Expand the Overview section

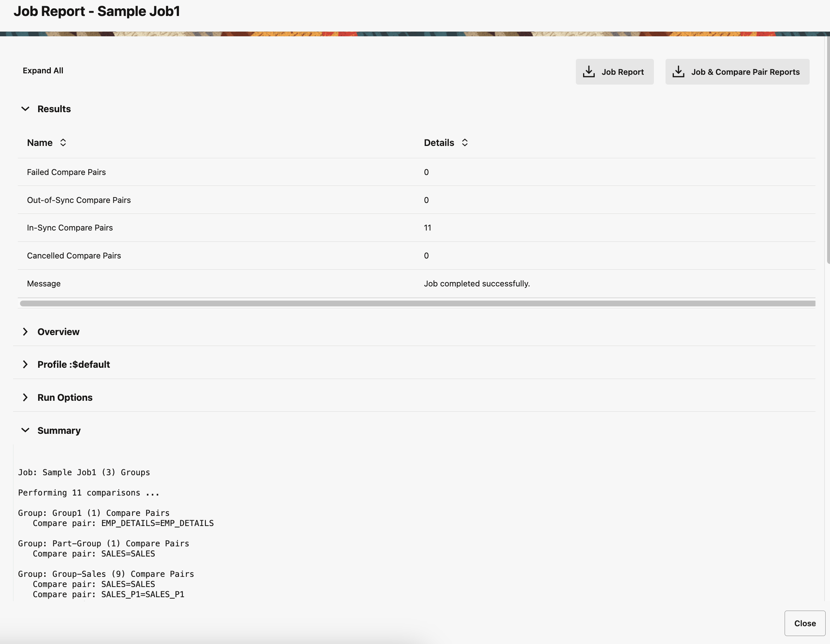tap(25, 332)
